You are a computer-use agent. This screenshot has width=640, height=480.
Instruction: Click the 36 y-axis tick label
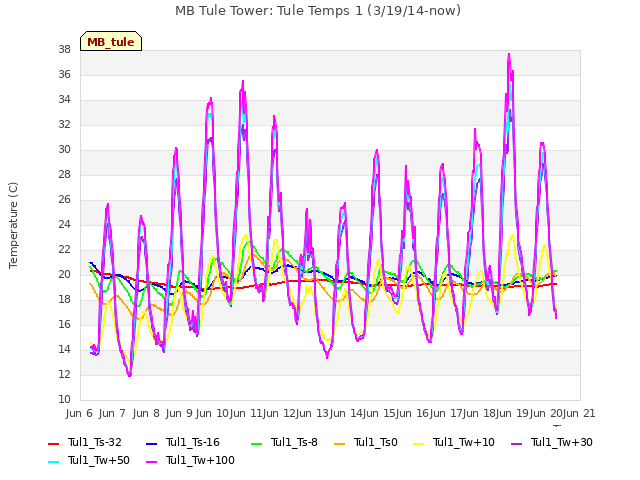click(x=64, y=74)
